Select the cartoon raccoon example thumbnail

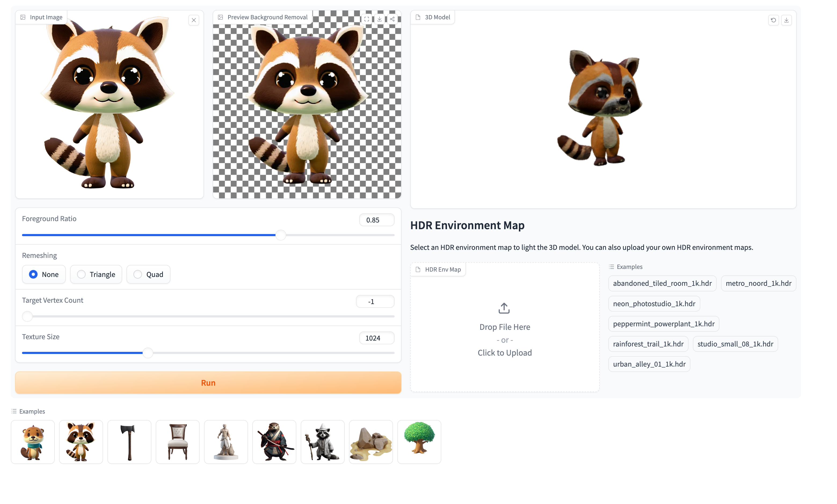tap(81, 442)
